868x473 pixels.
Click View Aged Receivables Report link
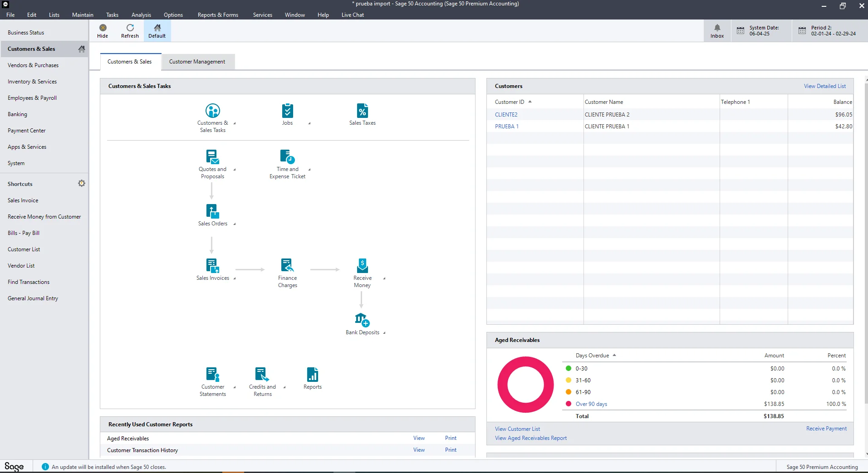pyautogui.click(x=530, y=438)
